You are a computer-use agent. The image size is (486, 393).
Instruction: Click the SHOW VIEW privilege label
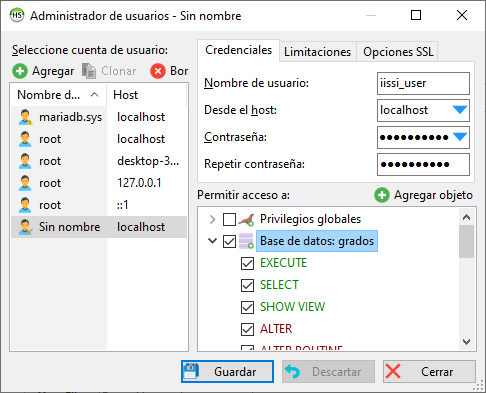pyautogui.click(x=292, y=307)
